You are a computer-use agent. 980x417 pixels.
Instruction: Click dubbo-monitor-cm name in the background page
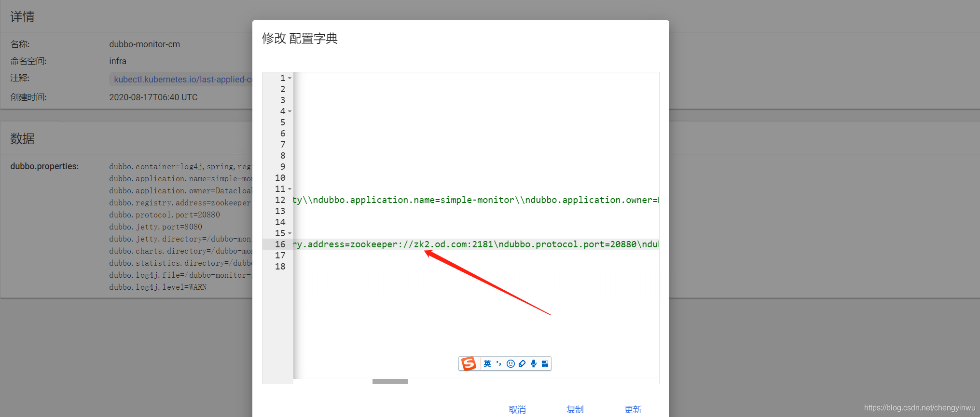144,44
